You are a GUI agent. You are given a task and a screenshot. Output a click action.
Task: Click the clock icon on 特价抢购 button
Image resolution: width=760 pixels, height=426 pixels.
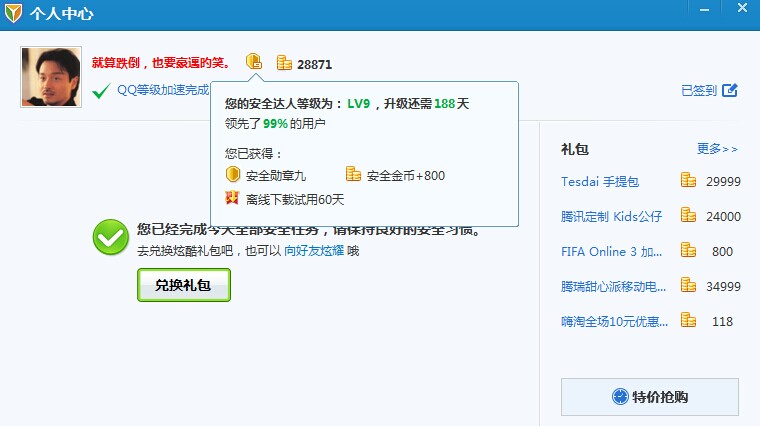click(x=620, y=396)
